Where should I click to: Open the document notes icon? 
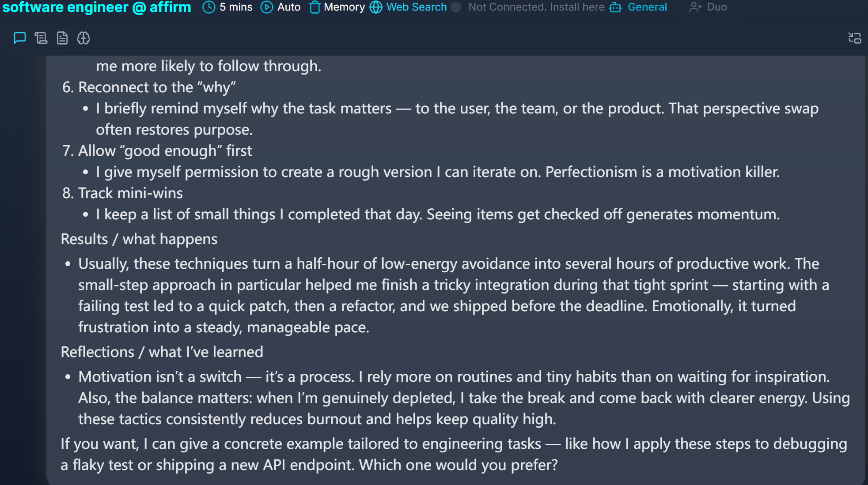tap(62, 38)
